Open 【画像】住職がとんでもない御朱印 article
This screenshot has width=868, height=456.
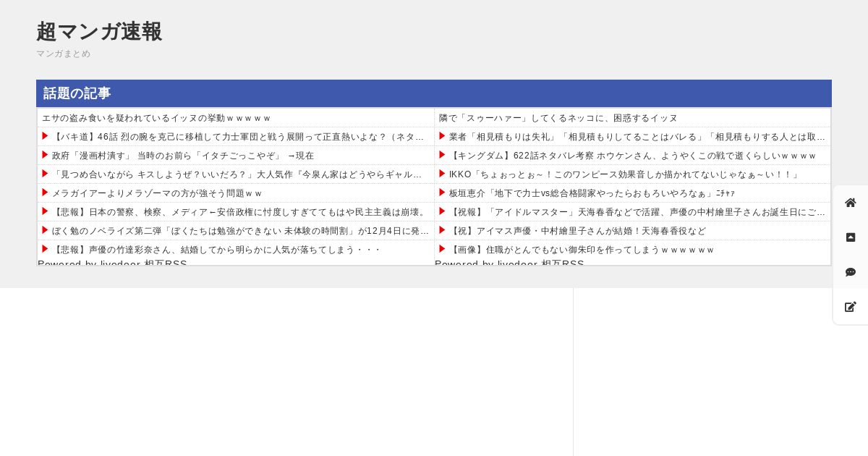point(582,250)
